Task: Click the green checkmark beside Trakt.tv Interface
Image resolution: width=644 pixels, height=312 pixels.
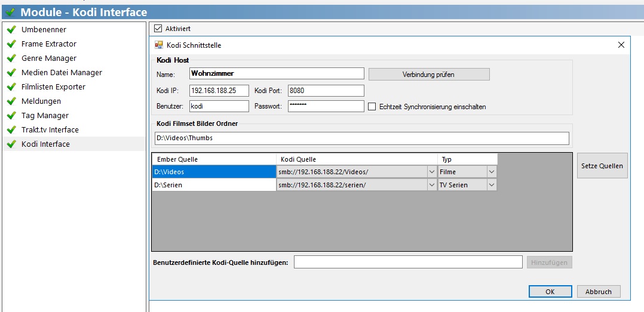Action: coord(11,129)
